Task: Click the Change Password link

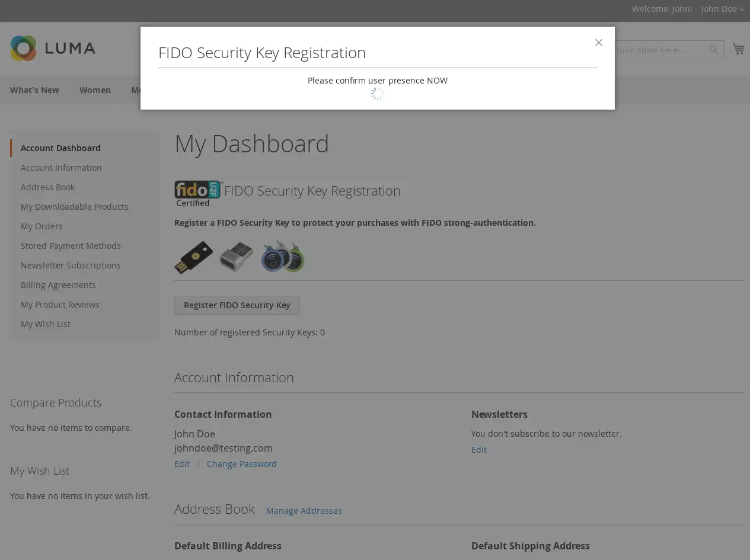Action: pyautogui.click(x=241, y=464)
